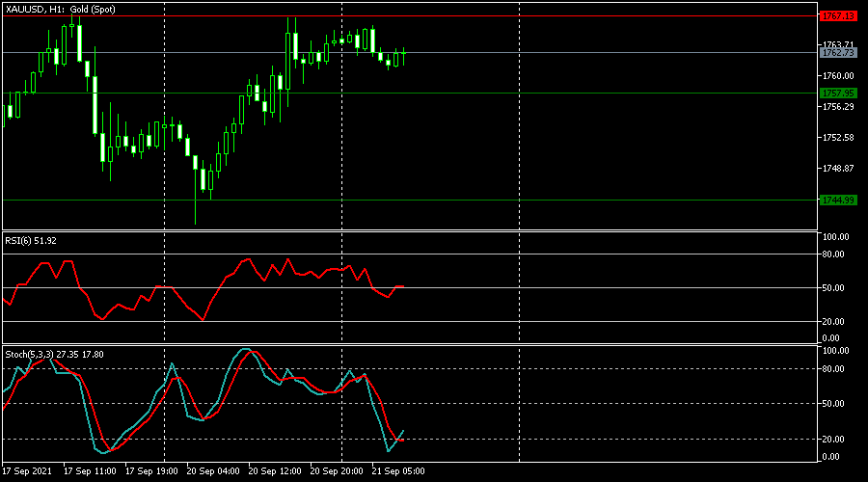Click the red RSI line's latest point
Image resolution: width=868 pixels, height=482 pixels.
click(x=403, y=286)
